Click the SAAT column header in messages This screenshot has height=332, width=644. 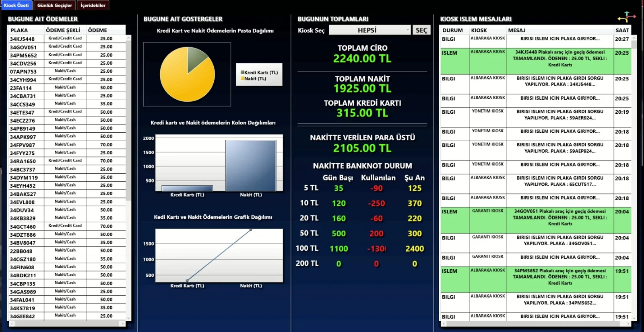pos(622,30)
